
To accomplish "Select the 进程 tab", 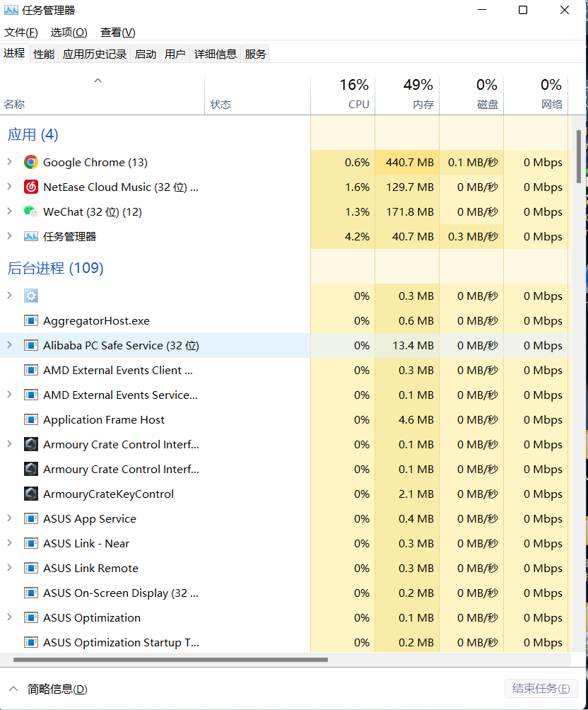I will (14, 54).
